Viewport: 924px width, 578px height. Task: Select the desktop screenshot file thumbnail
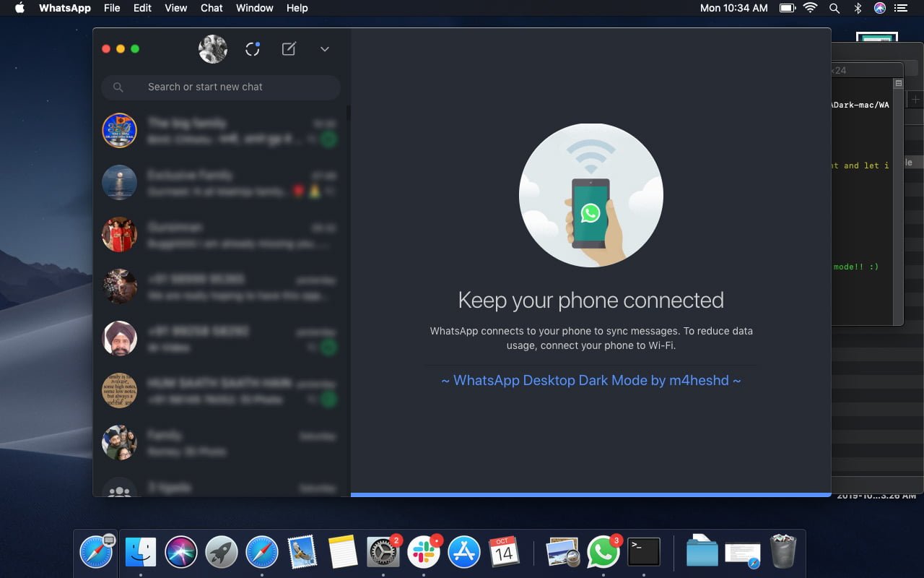(x=876, y=38)
